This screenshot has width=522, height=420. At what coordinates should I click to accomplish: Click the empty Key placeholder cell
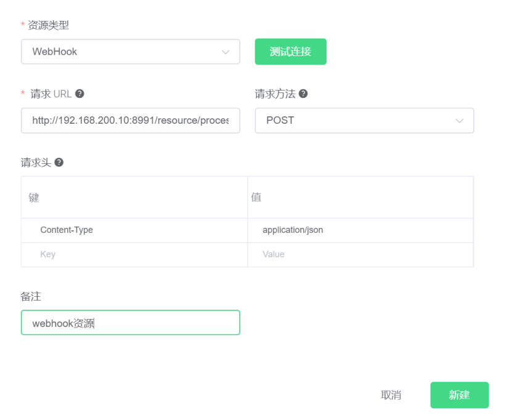pyautogui.click(x=134, y=254)
